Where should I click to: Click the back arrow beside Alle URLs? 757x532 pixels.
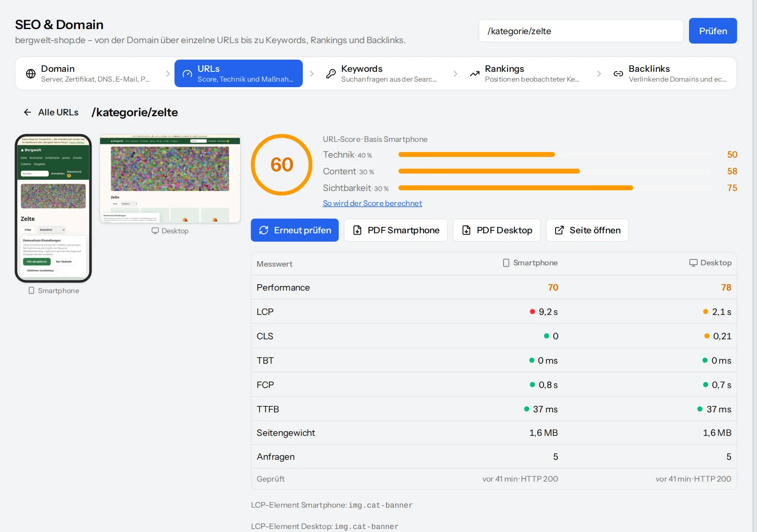pyautogui.click(x=27, y=112)
